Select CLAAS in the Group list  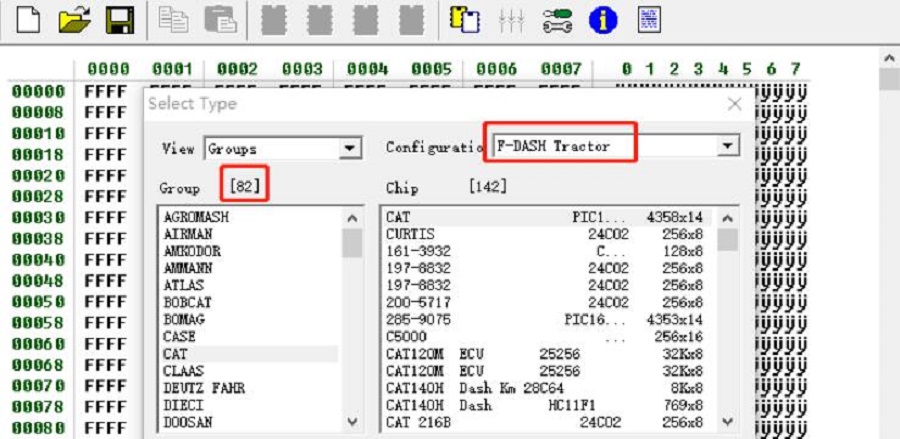(248, 371)
